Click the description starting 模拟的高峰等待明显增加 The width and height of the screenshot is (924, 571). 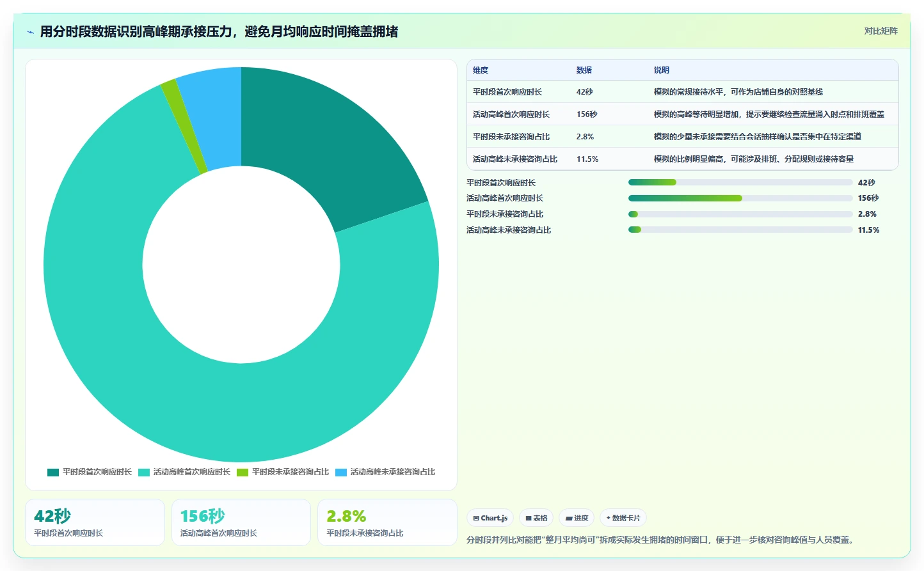[x=769, y=114]
